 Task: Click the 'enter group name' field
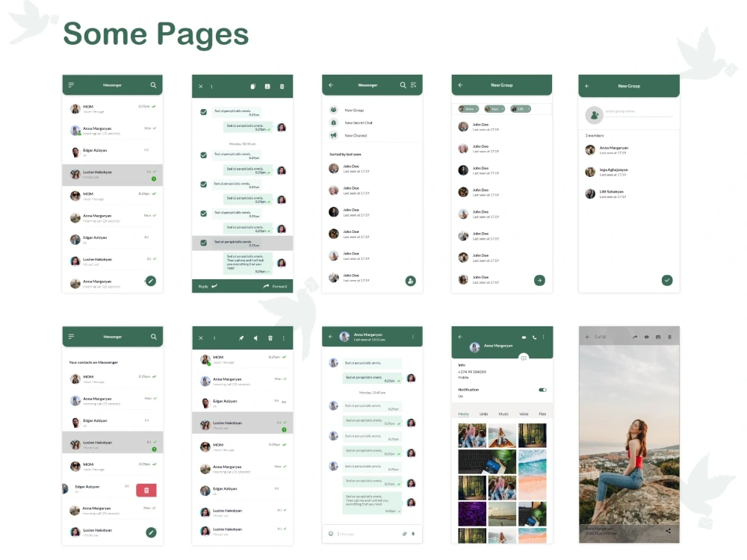639,112
